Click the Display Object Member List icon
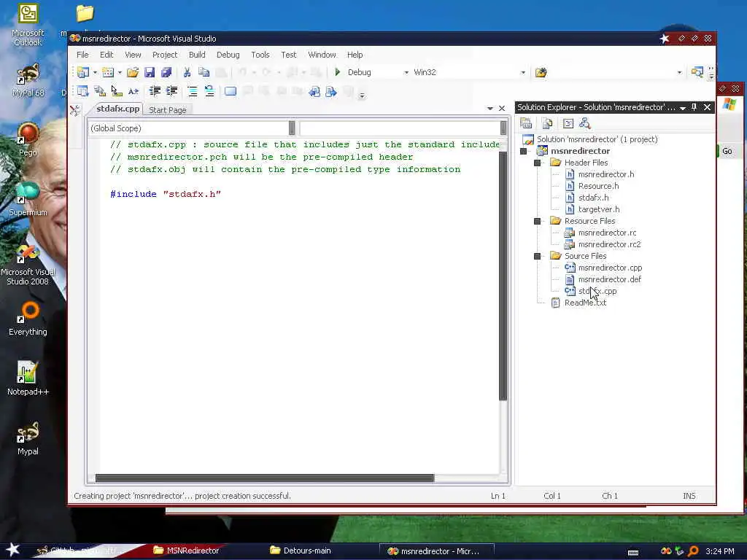 coord(83,91)
